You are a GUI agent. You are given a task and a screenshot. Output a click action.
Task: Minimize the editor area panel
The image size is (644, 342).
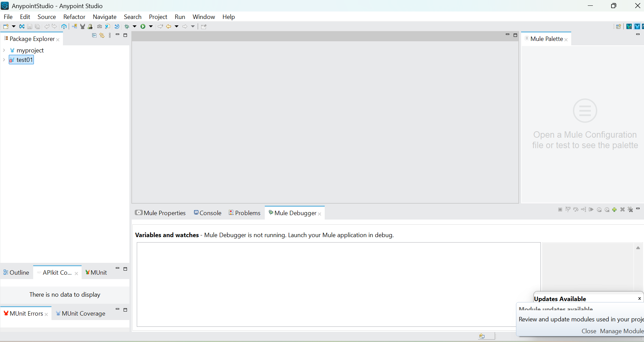(507, 35)
